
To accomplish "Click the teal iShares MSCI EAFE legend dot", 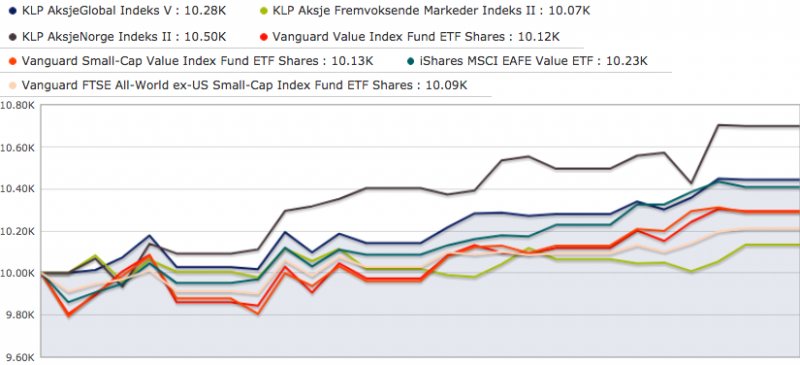I will pos(411,61).
